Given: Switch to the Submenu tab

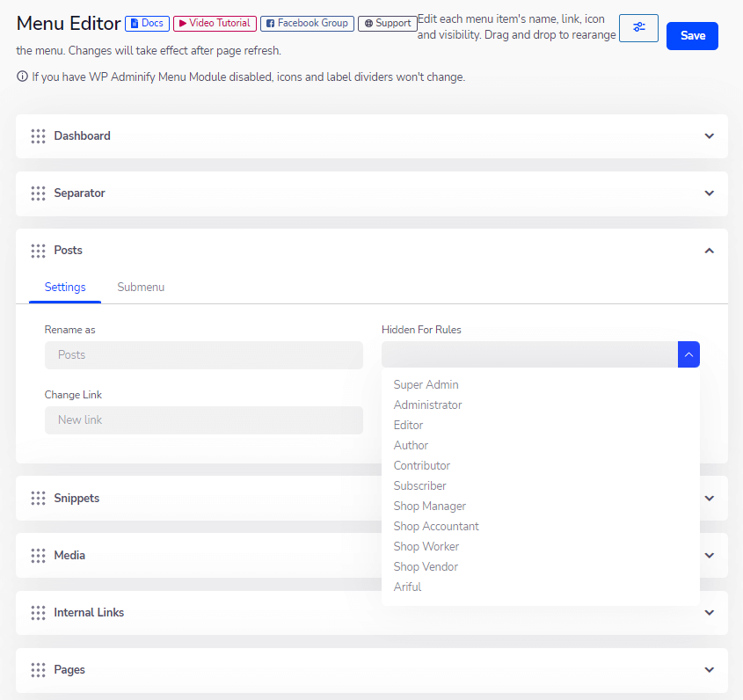Looking at the screenshot, I should [x=140, y=287].
